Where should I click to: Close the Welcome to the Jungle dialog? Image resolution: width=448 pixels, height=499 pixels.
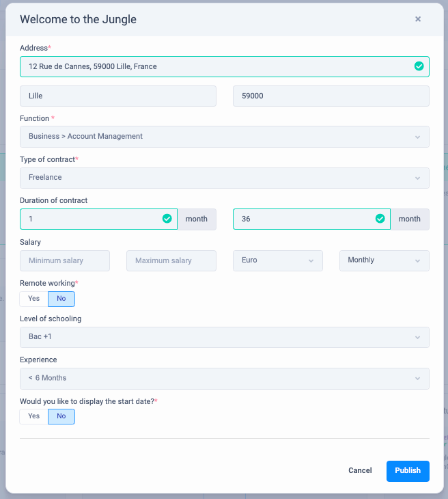pos(418,19)
